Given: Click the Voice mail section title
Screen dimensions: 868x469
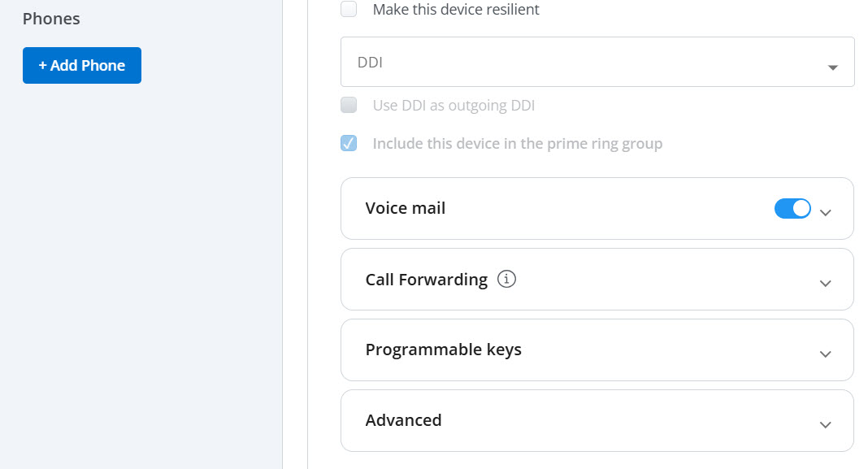Looking at the screenshot, I should pyautogui.click(x=406, y=208).
